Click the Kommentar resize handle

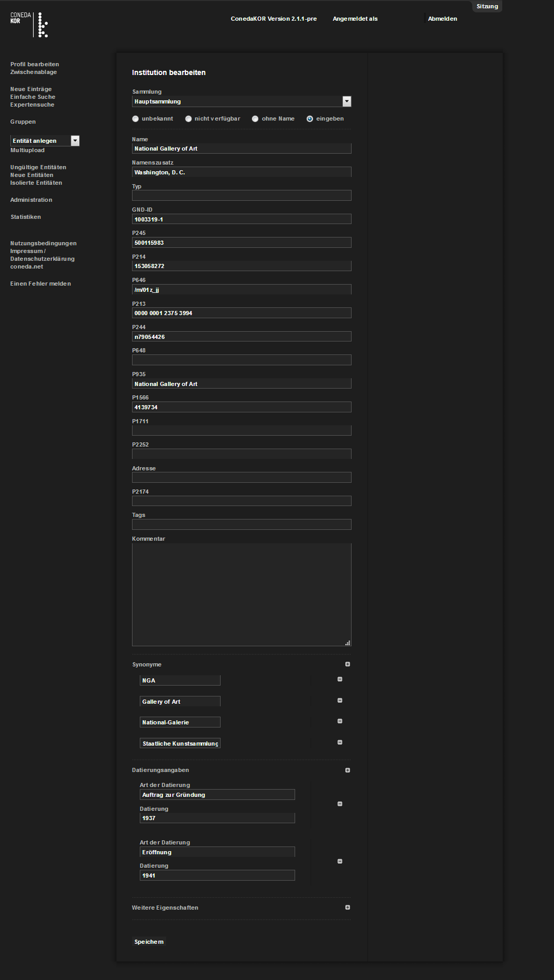point(348,643)
